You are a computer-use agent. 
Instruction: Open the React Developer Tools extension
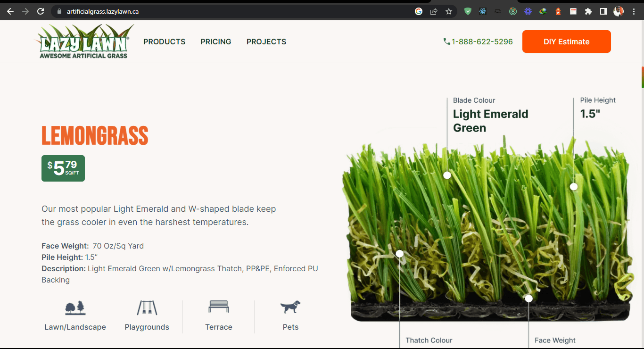pos(483,11)
